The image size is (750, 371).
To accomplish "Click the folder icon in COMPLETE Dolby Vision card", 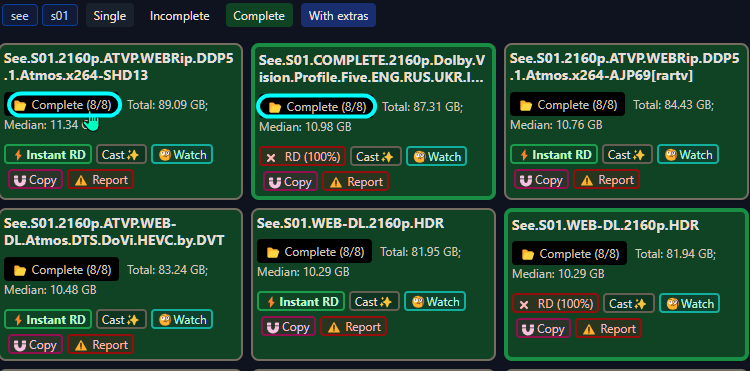I will 275,108.
